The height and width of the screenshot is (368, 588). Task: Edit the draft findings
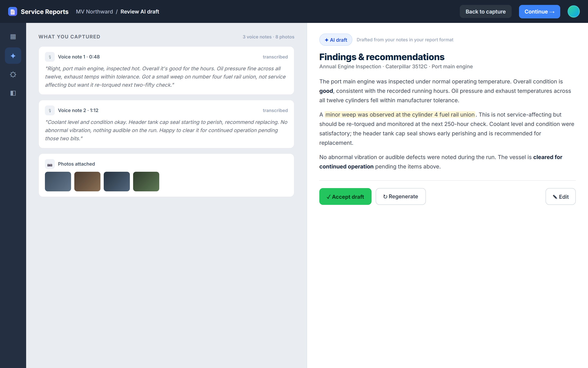(x=561, y=196)
